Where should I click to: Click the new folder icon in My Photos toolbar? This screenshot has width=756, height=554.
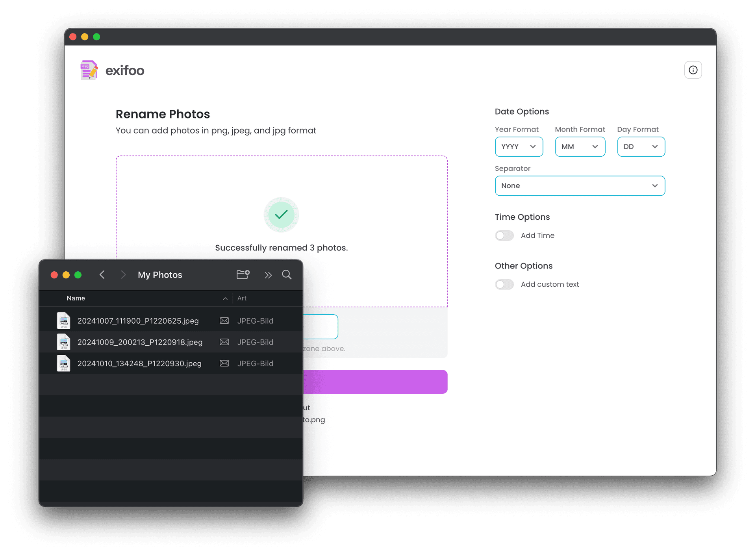243,274
